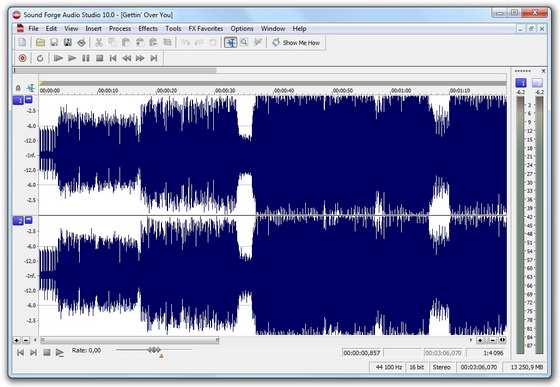Open the Process menu
The height and width of the screenshot is (387, 560).
point(120,29)
